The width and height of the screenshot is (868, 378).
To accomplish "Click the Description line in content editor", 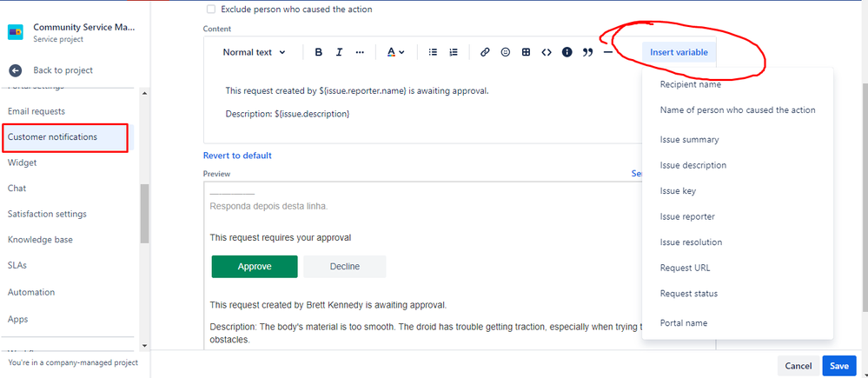I will click(288, 114).
